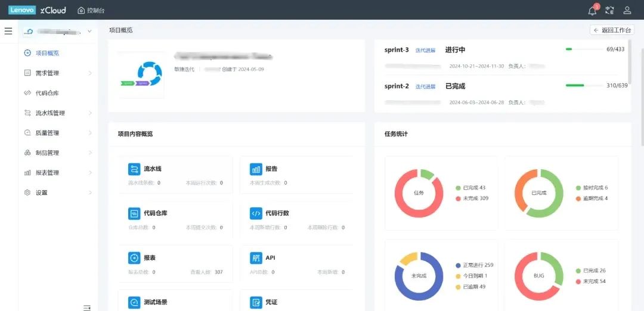Click the sprint-3 title
The image size is (644, 311).
tap(397, 50)
